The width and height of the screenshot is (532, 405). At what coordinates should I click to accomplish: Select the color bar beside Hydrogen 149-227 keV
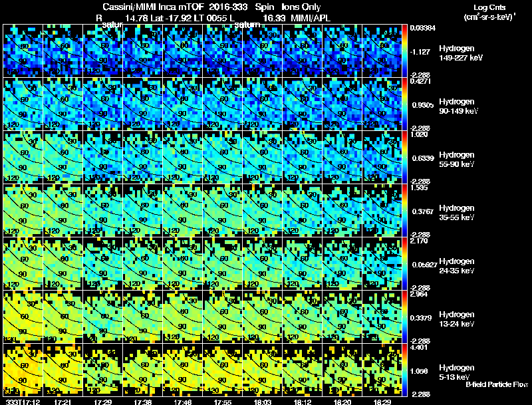(x=404, y=51)
